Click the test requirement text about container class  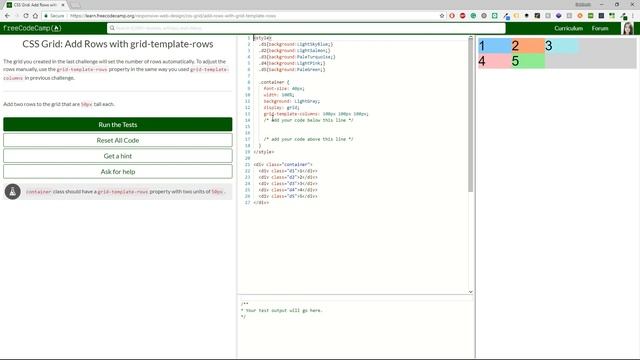point(125,191)
